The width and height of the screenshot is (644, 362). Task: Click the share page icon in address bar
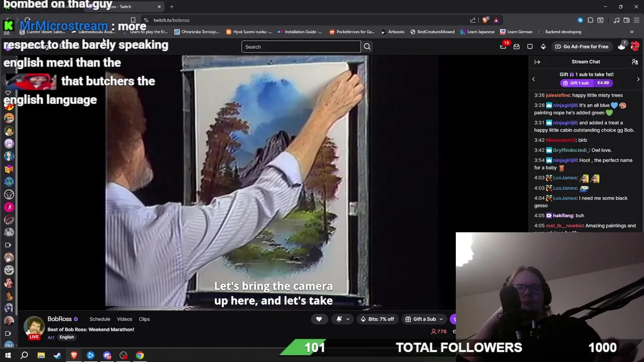pos(473,20)
